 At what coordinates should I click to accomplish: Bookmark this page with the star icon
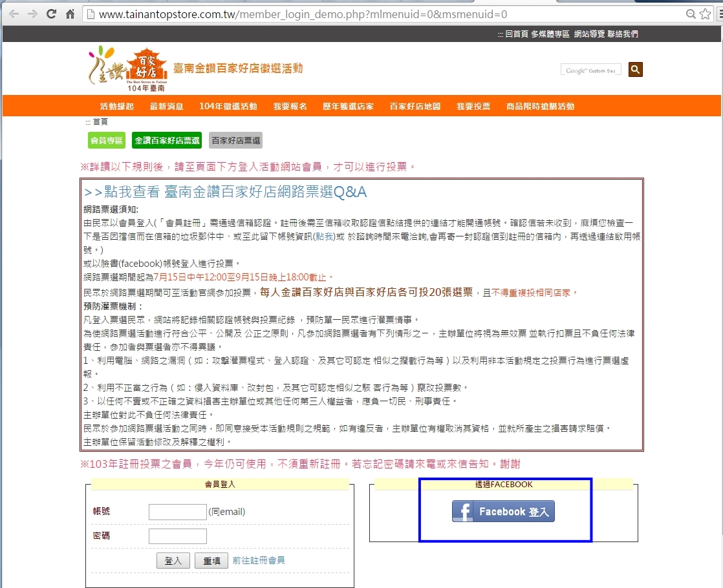pos(705,14)
